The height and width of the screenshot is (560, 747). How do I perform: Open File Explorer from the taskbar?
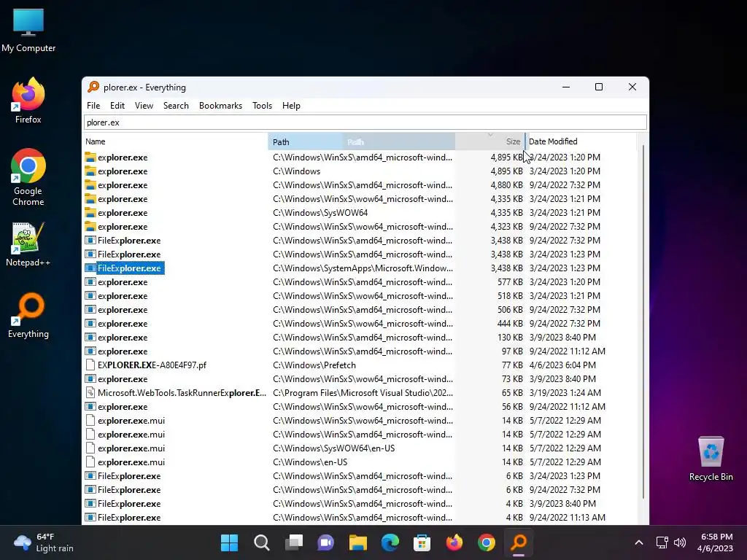point(357,542)
